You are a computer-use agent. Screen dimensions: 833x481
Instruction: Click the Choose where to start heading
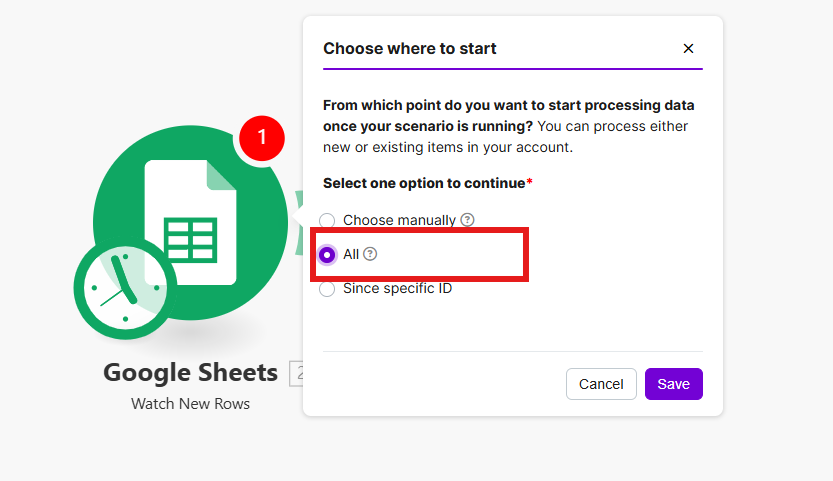pyautogui.click(x=410, y=48)
